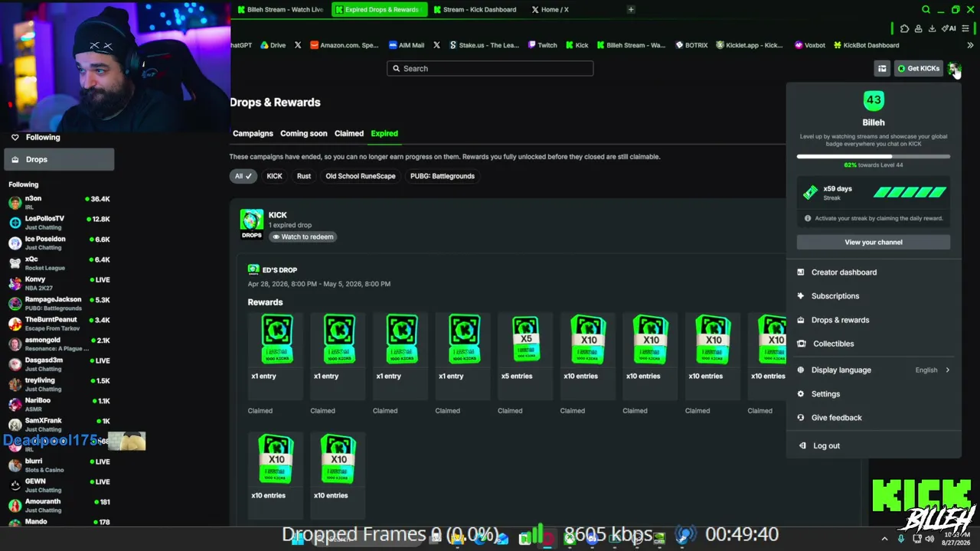Click the browser search magnifier icon

pos(926,10)
